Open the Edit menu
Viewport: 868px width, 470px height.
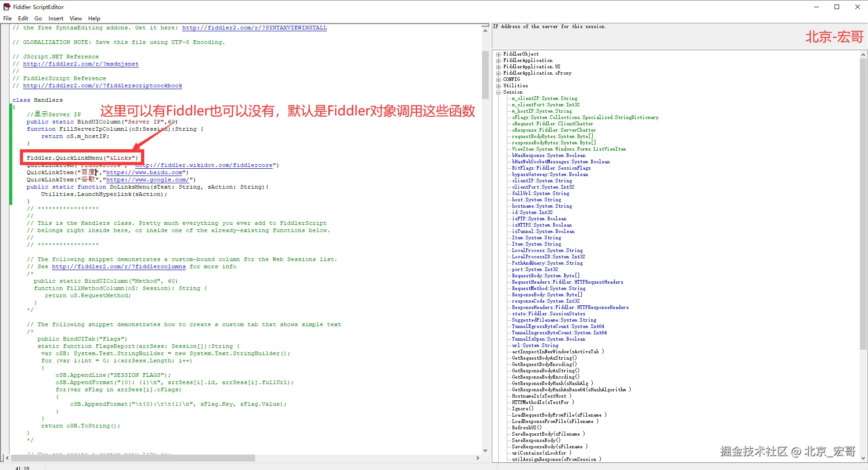point(23,19)
